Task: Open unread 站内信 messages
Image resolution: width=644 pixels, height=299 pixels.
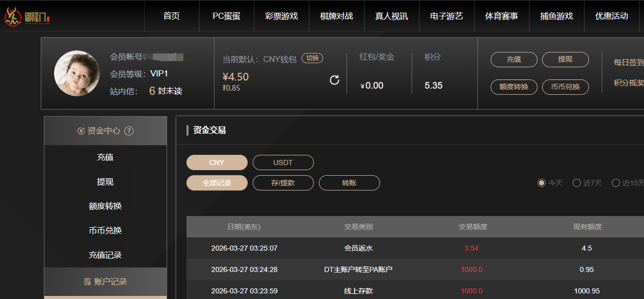Action: (x=165, y=91)
